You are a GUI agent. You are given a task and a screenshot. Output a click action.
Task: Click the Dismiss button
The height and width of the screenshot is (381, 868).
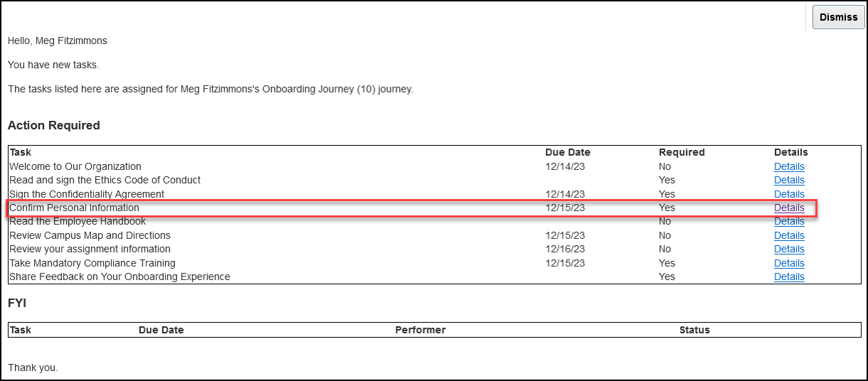[x=838, y=17]
